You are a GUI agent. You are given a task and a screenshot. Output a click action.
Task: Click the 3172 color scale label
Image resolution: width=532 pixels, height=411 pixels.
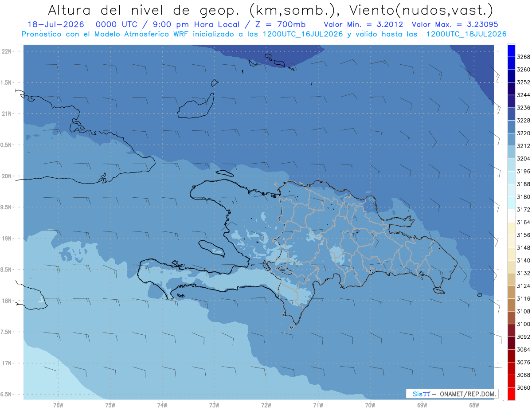pos(524,210)
